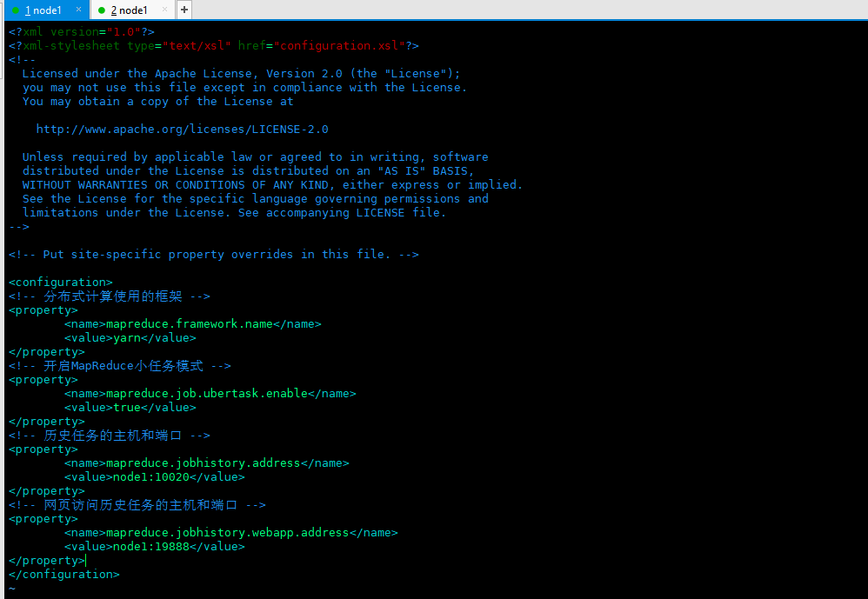Click 'mapreduce.jobhistory.webapp.address' name line
868x599 pixels.
(x=230, y=533)
